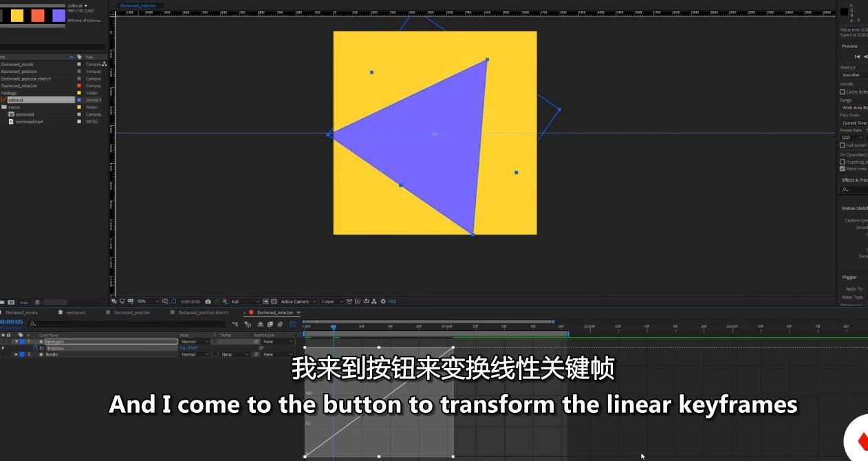
Task: Click the trash icon in Project panel
Action: 37,302
